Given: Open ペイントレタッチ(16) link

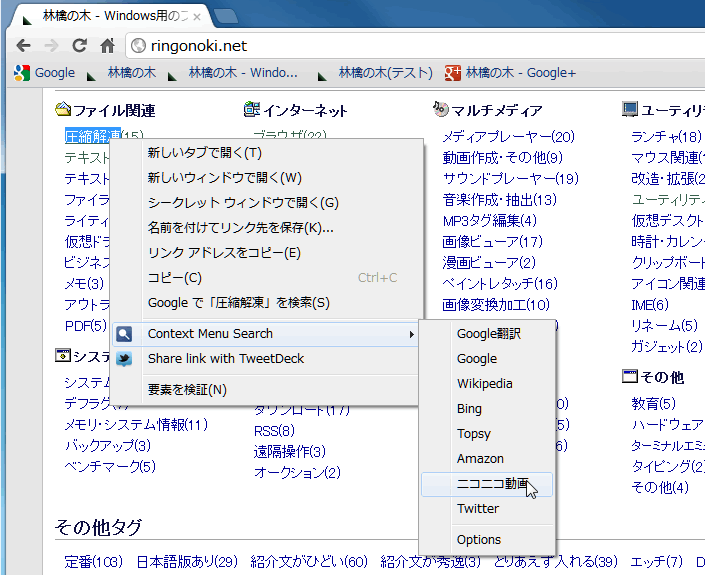Looking at the screenshot, I should pos(500,284).
